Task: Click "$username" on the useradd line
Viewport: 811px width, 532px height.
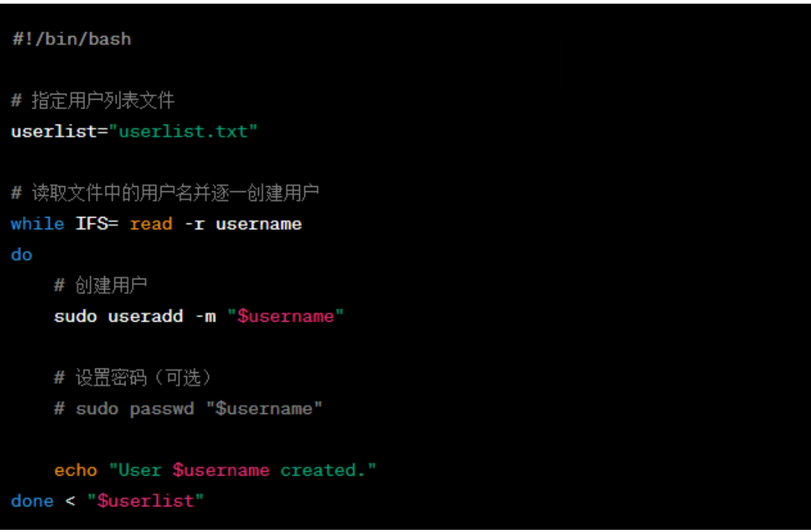Action: [x=285, y=317]
